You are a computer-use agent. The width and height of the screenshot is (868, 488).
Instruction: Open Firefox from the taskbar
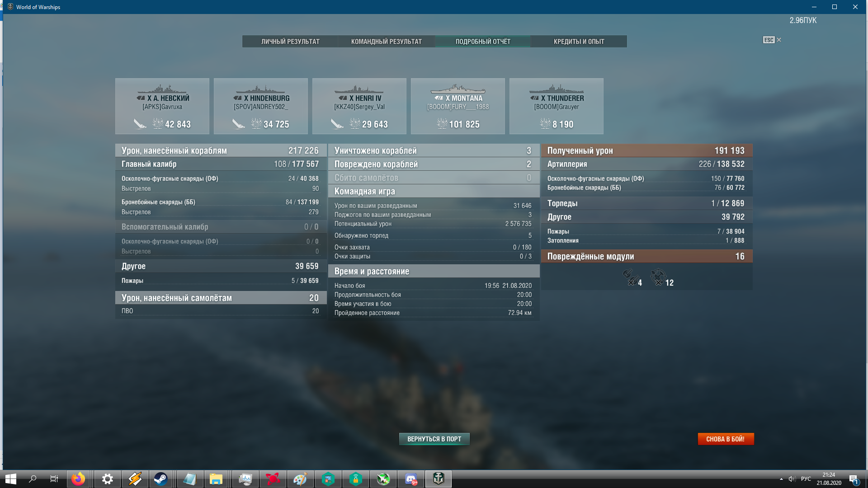pyautogui.click(x=78, y=479)
